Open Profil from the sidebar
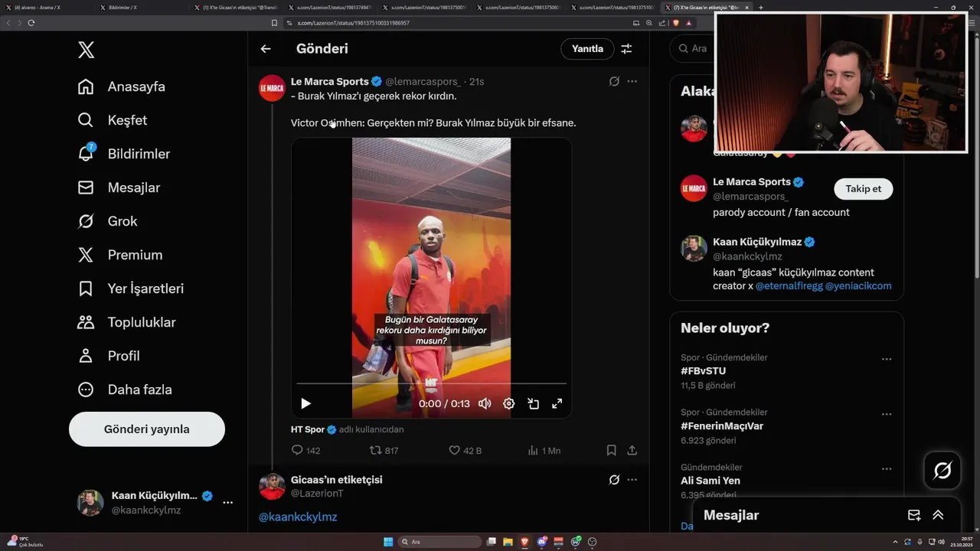This screenshot has width=980, height=551. [x=109, y=356]
